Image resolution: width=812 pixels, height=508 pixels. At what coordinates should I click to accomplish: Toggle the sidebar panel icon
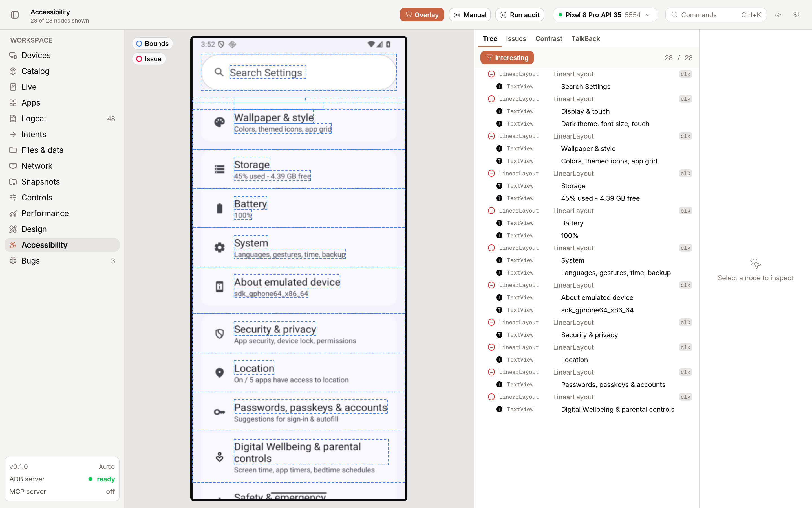[x=15, y=15]
